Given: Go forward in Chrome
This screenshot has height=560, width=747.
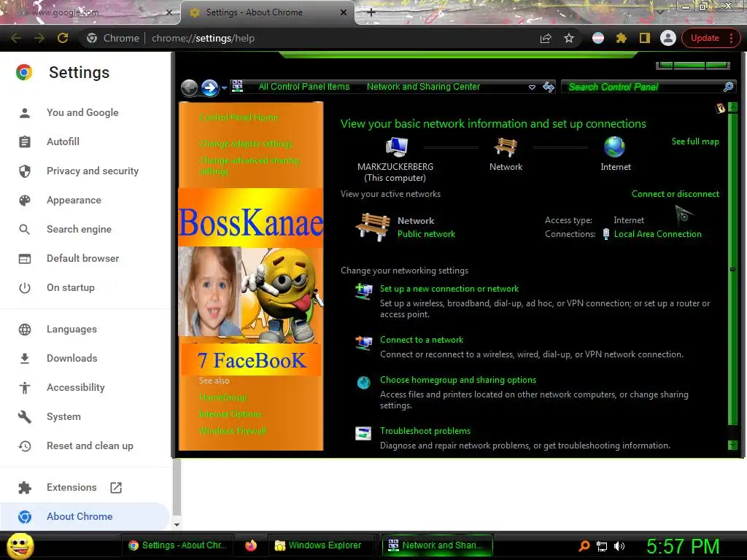Looking at the screenshot, I should click(x=39, y=38).
